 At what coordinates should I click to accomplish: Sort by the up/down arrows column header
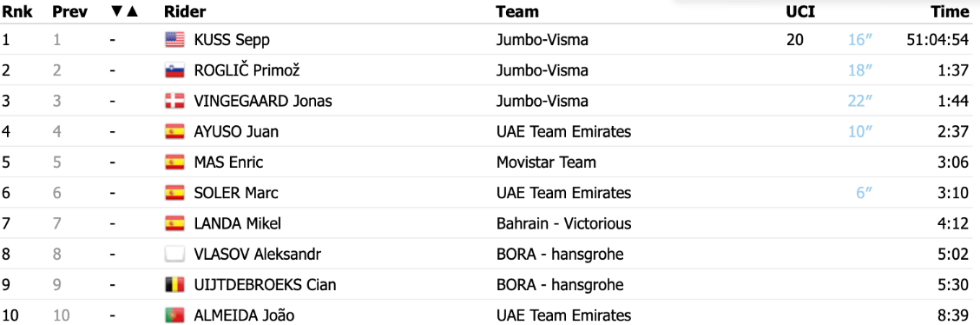124,12
